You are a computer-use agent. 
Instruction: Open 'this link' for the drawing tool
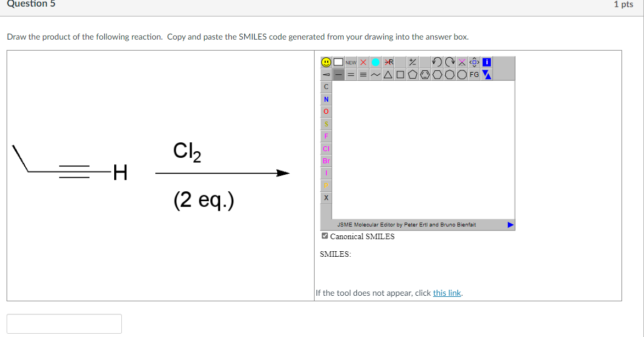(x=446, y=292)
